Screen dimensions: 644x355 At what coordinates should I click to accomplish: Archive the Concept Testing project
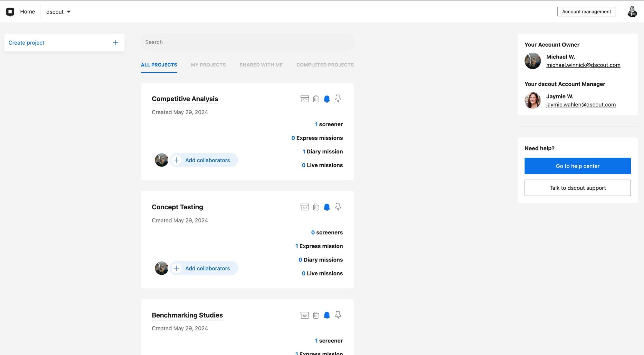pos(304,207)
